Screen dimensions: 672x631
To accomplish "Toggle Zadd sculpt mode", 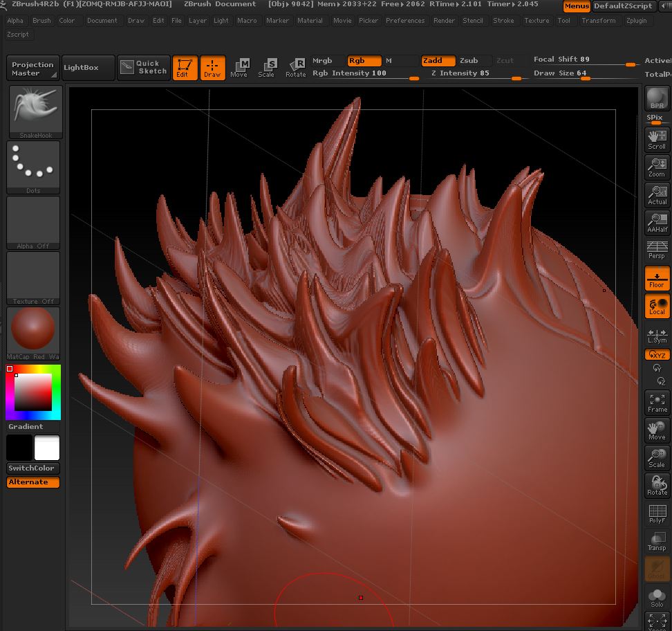I will point(438,60).
